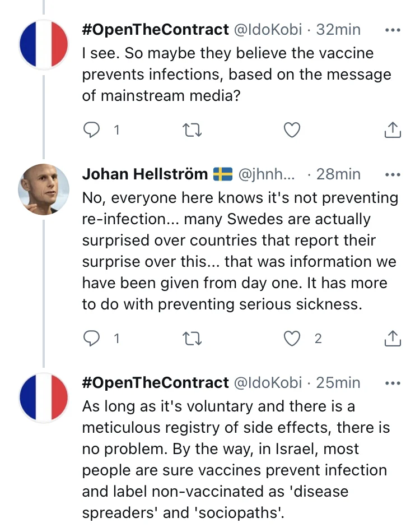
Task: Open the @IdoKobi handle on 25min tweet
Action: [x=268, y=383]
